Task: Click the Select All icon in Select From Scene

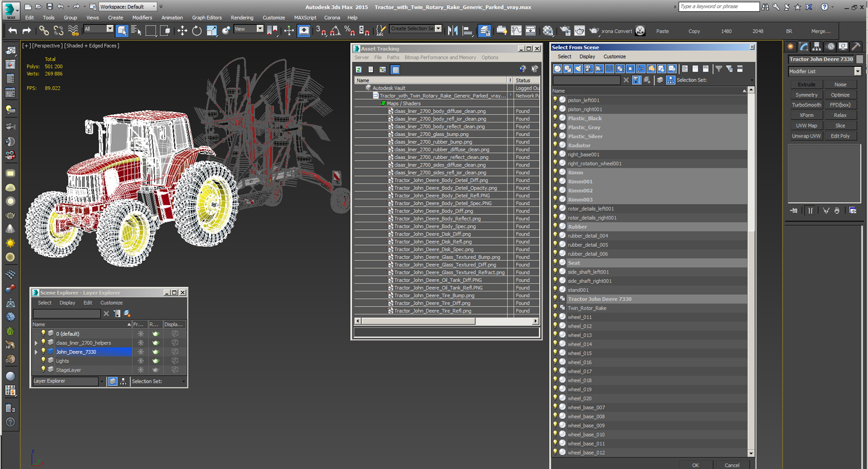Action: pos(684,69)
